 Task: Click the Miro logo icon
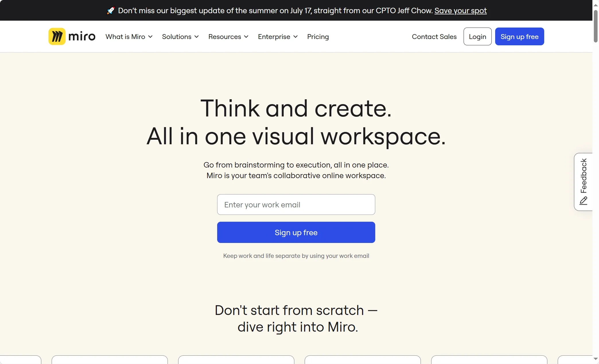click(x=57, y=36)
